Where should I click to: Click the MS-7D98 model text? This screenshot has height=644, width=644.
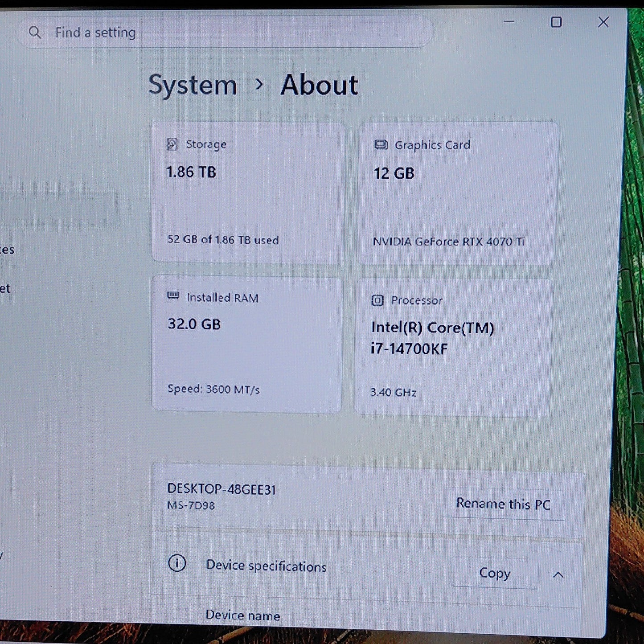(191, 505)
